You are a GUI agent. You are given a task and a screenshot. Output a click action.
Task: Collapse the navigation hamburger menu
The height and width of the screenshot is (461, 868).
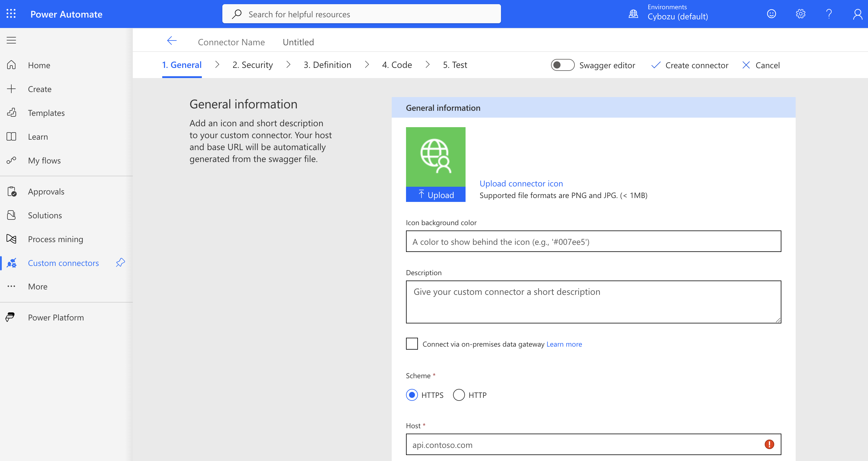(11, 41)
